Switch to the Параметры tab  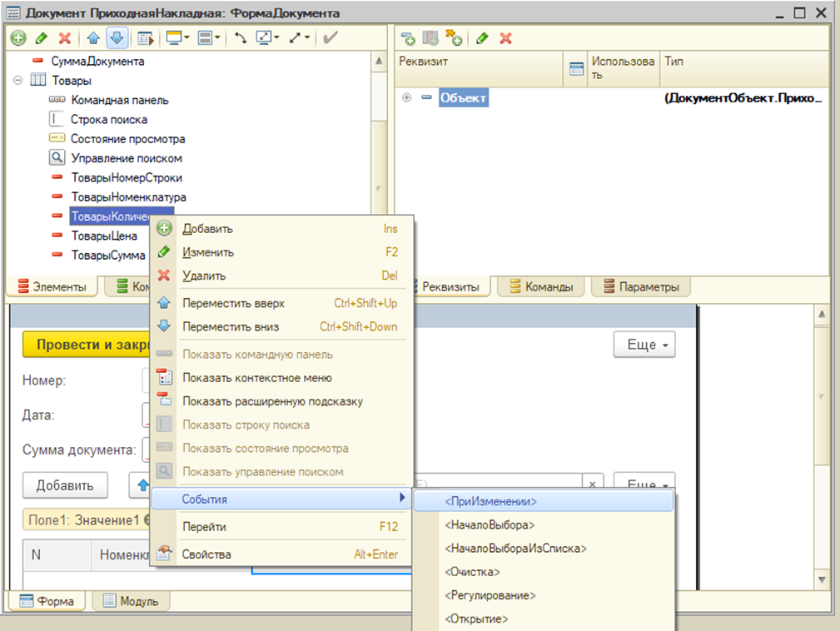pyautogui.click(x=641, y=286)
